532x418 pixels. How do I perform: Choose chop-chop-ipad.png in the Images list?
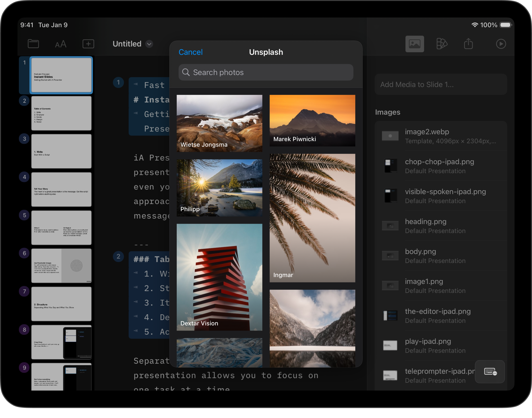coord(441,166)
